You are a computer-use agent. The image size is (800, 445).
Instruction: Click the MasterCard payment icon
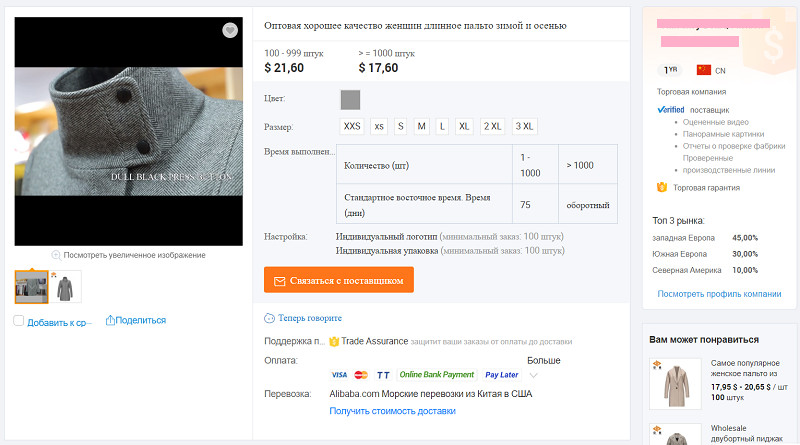coord(361,375)
